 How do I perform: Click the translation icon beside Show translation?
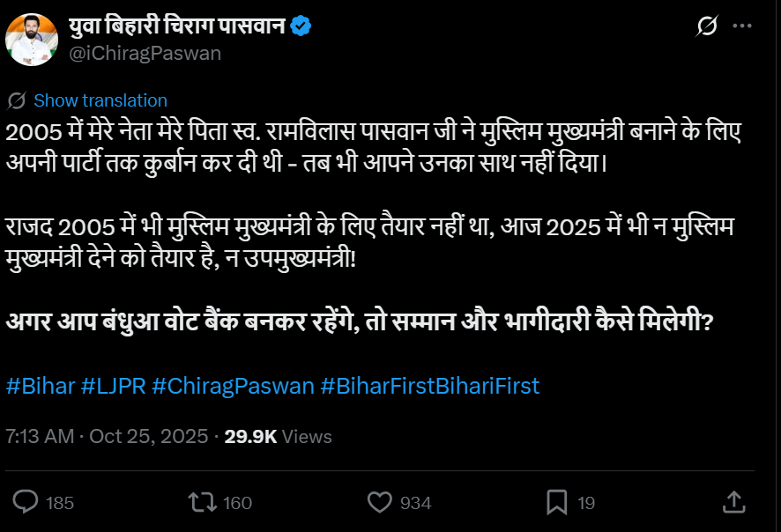[x=17, y=100]
